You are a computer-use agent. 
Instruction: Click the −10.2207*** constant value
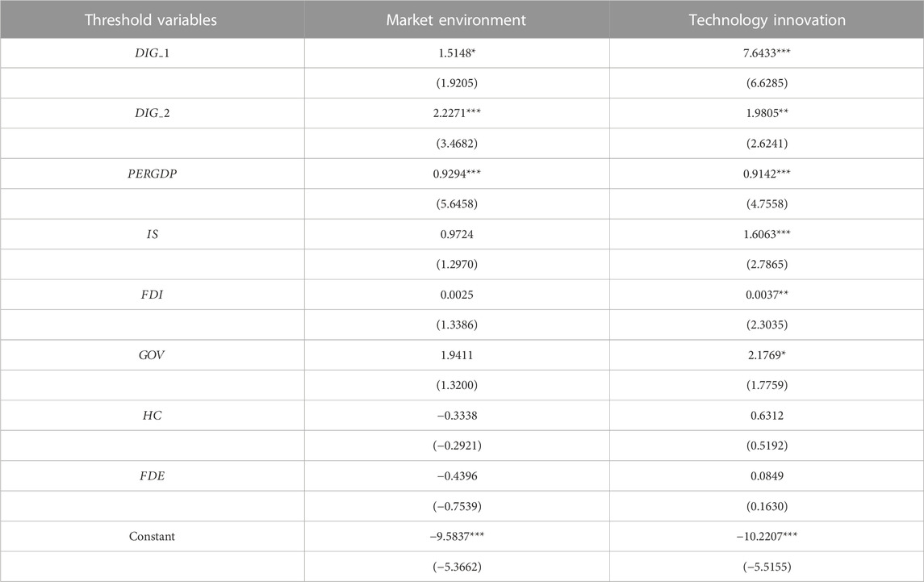[x=767, y=536]
